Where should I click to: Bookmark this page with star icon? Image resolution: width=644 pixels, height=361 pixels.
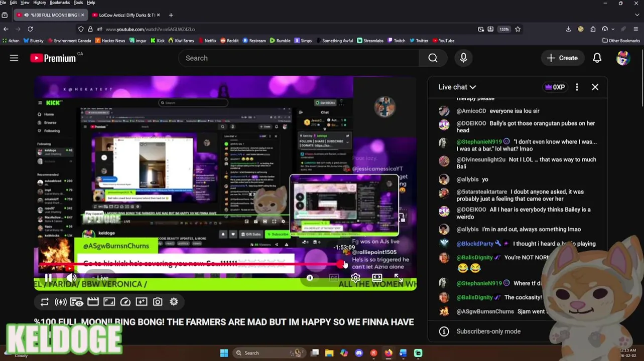(518, 29)
